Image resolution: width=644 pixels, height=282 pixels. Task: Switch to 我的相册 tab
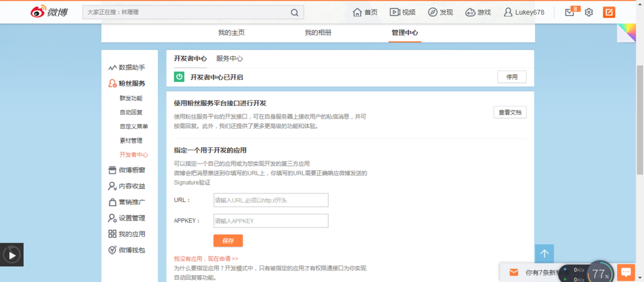(x=318, y=33)
